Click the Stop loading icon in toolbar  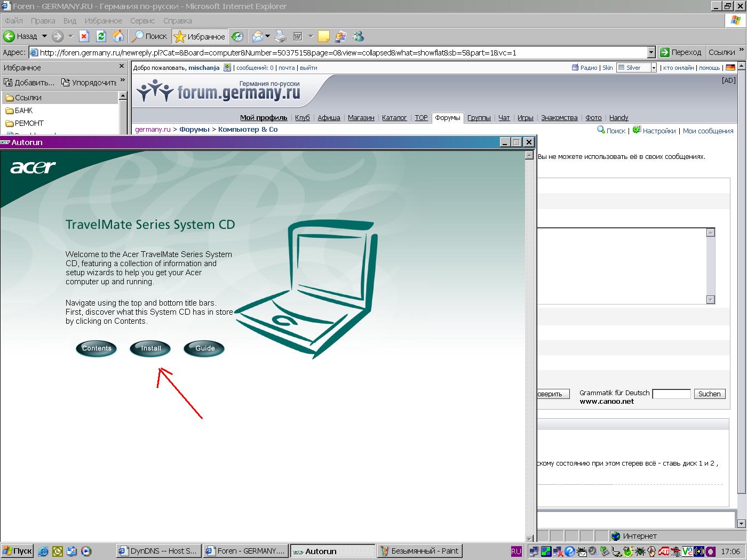point(84,36)
